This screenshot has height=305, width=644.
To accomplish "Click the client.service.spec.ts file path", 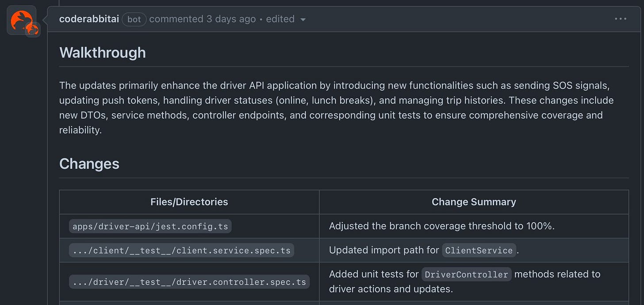I will [x=181, y=251].
